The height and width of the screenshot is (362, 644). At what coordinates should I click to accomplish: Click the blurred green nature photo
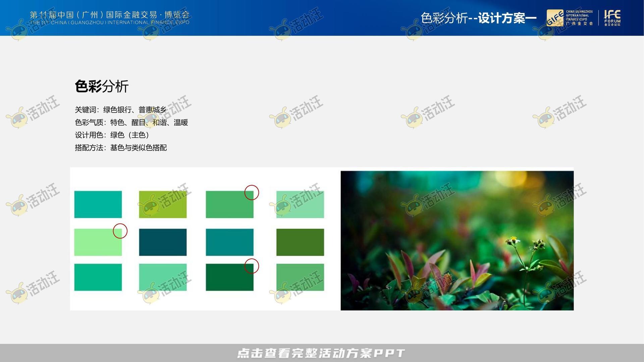456,240
